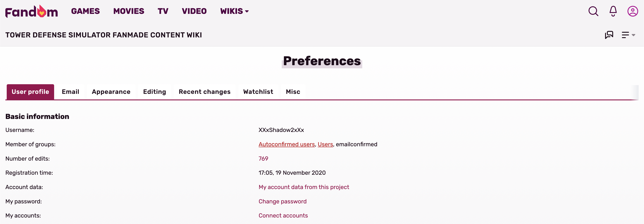Open the TV section
Viewport: 644px width, 224px height.
[x=163, y=11]
